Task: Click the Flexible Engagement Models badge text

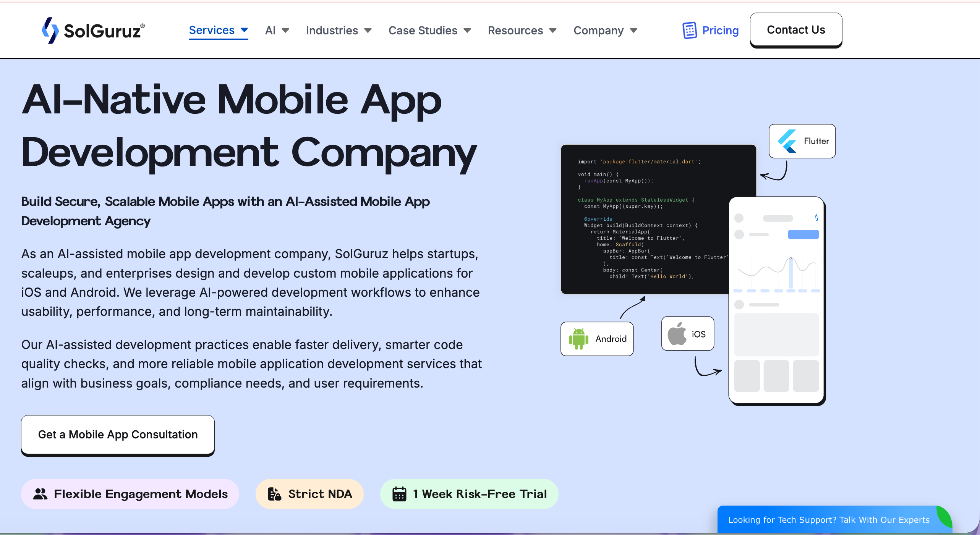Action: coord(141,494)
